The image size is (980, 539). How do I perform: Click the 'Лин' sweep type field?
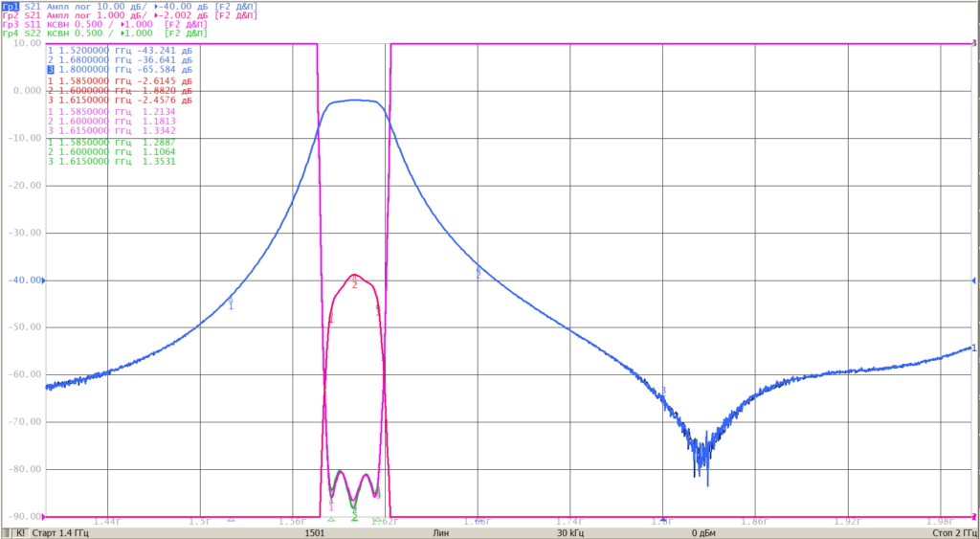[440, 533]
